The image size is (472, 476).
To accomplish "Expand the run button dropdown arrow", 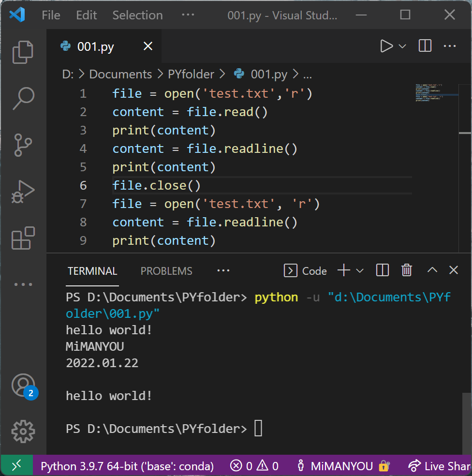I will [x=402, y=46].
